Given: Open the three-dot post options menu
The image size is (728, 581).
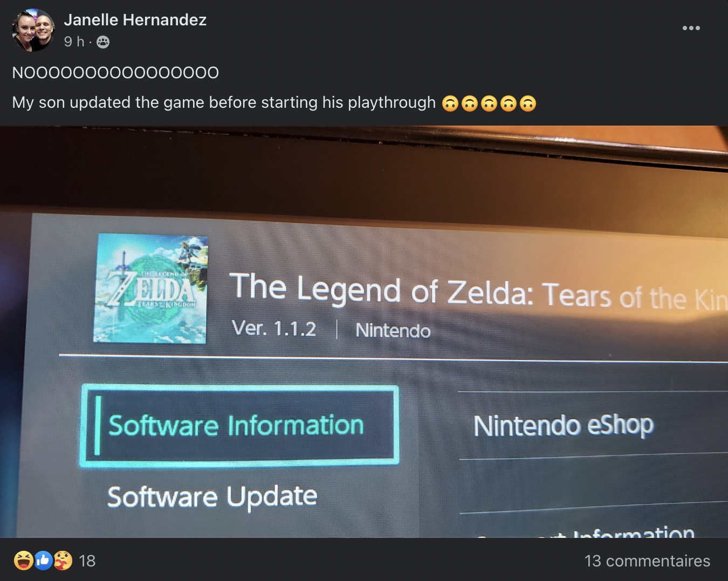Looking at the screenshot, I should tap(691, 28).
